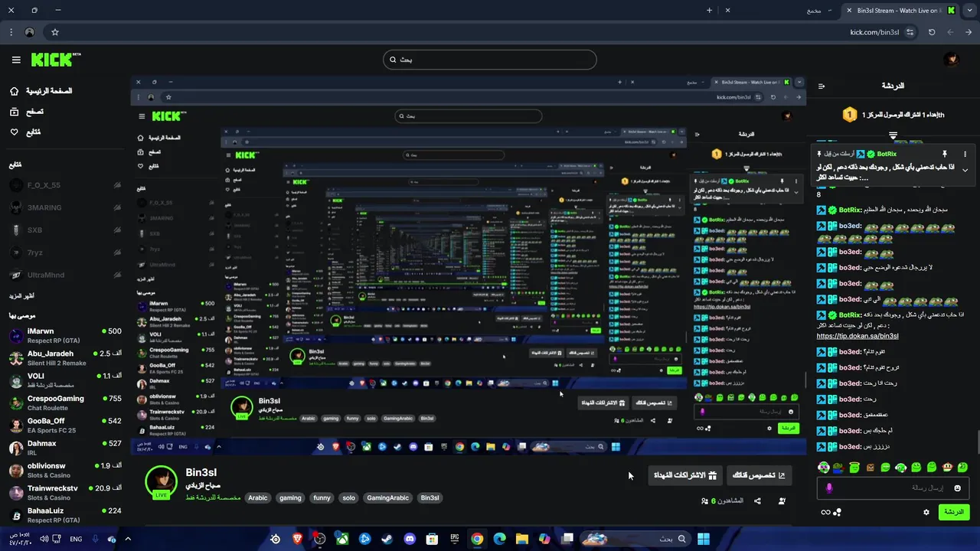This screenshot has height=551, width=980.
Task: Select the GamingArabic tag
Action: (387, 497)
